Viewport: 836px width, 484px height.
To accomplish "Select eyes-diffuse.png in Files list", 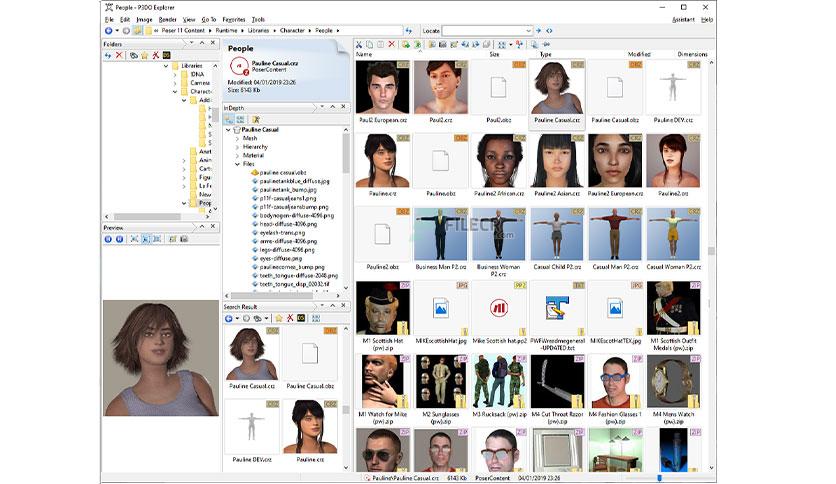I will [x=280, y=259].
